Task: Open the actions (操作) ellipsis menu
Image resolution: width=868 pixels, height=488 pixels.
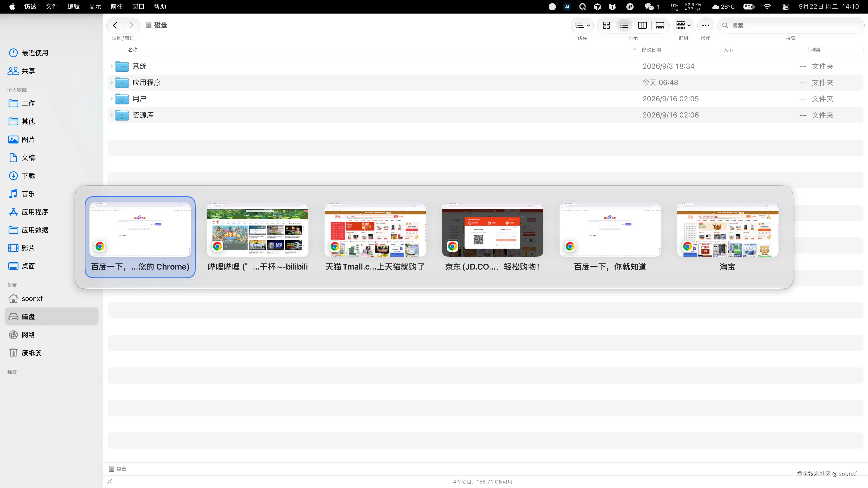Action: pos(705,25)
